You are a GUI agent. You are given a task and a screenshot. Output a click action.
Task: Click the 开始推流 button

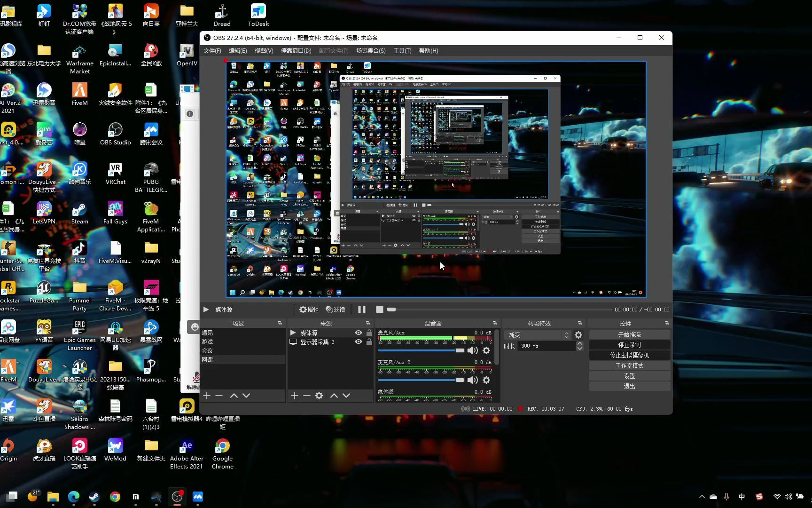click(630, 335)
